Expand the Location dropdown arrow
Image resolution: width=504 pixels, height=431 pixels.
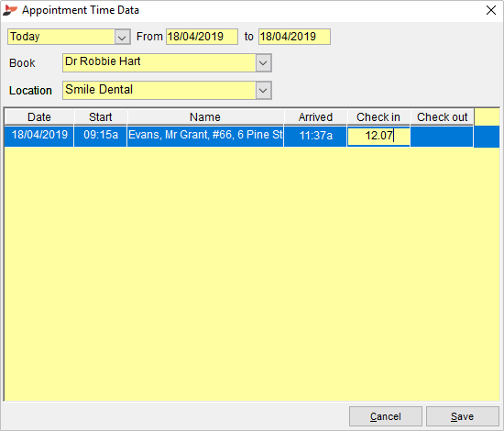pyautogui.click(x=263, y=91)
